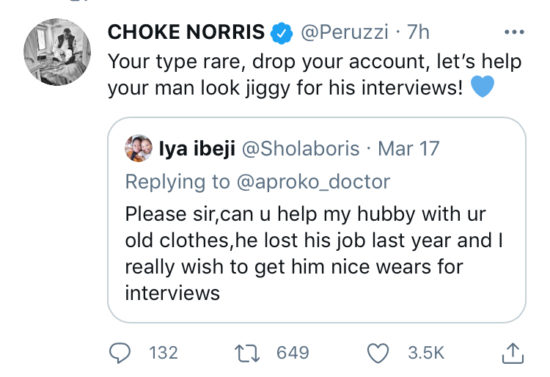The image size is (550, 377).
Task: Open the @Sholaboris handle
Action: coord(301,148)
